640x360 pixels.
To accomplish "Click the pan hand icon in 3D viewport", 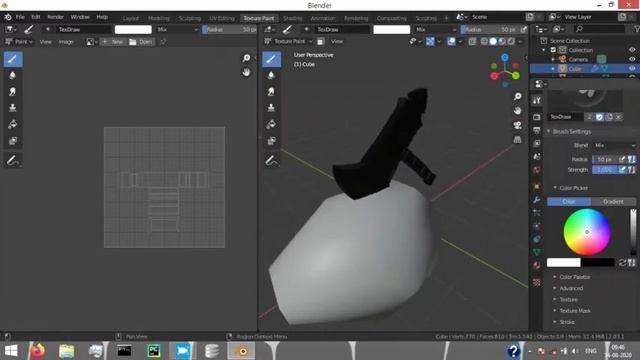I will click(x=518, y=111).
